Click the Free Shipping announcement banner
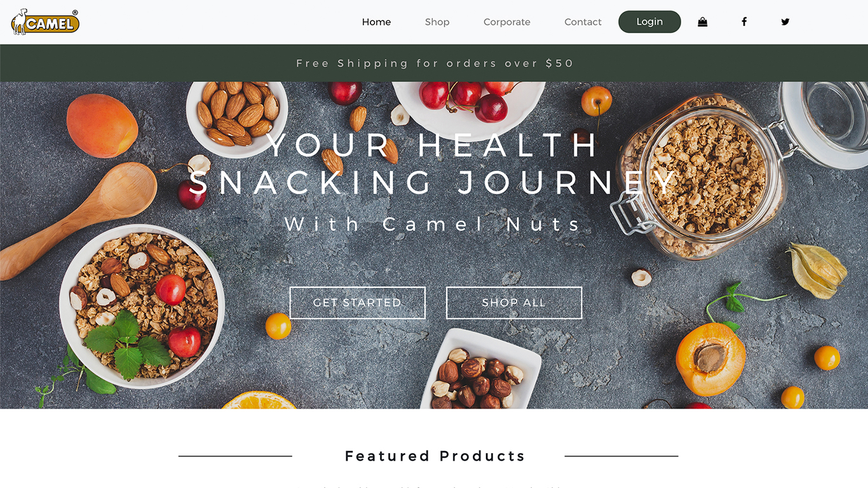Image resolution: width=868 pixels, height=488 pixels. 434,63
